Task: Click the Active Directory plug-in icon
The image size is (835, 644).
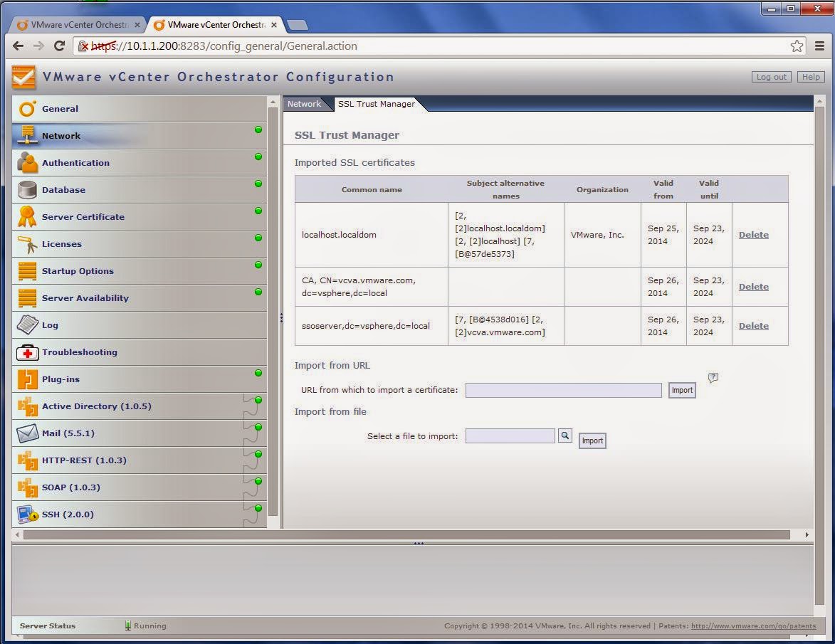Action: 27,406
